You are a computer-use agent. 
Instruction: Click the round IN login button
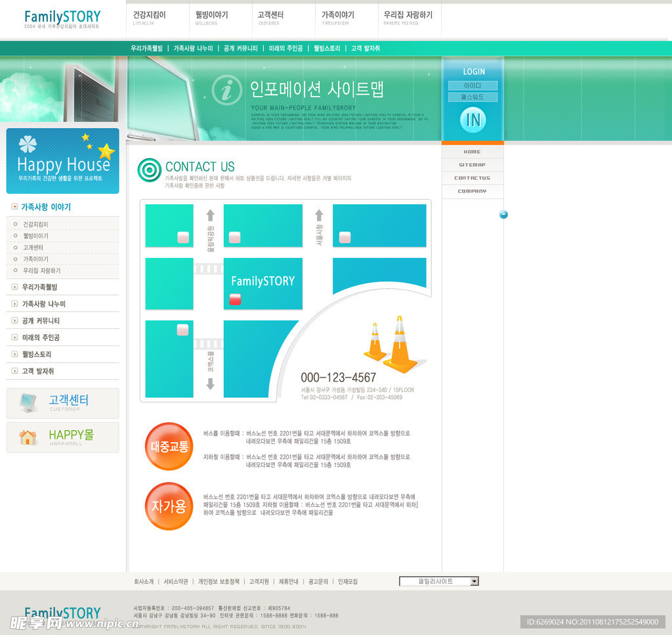pos(473,120)
